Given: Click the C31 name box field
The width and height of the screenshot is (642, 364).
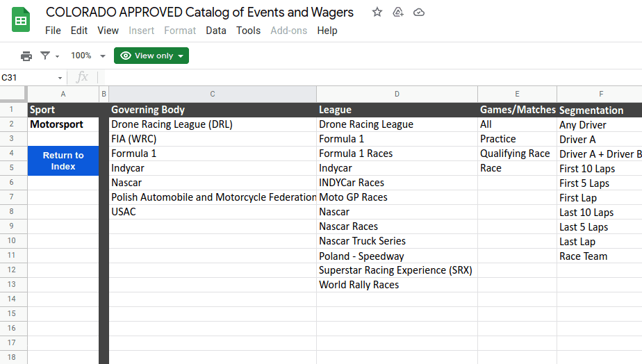Looking at the screenshot, I should [x=28, y=78].
